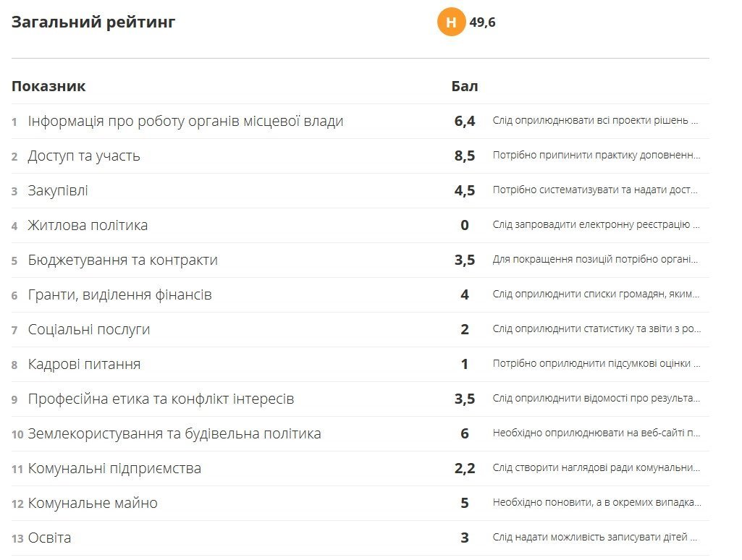Select 'Гранти, виділення фінансів' row
This screenshot has height=560, width=742.
(x=119, y=295)
